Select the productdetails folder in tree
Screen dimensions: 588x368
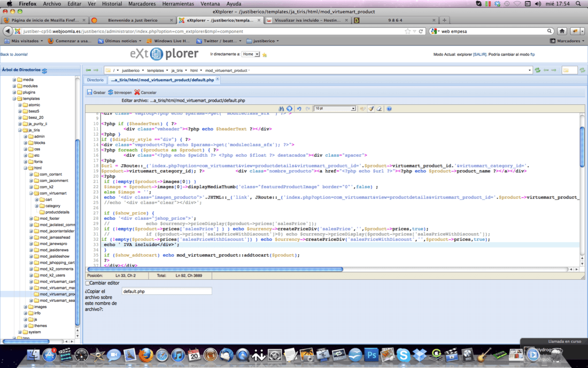pyautogui.click(x=57, y=212)
